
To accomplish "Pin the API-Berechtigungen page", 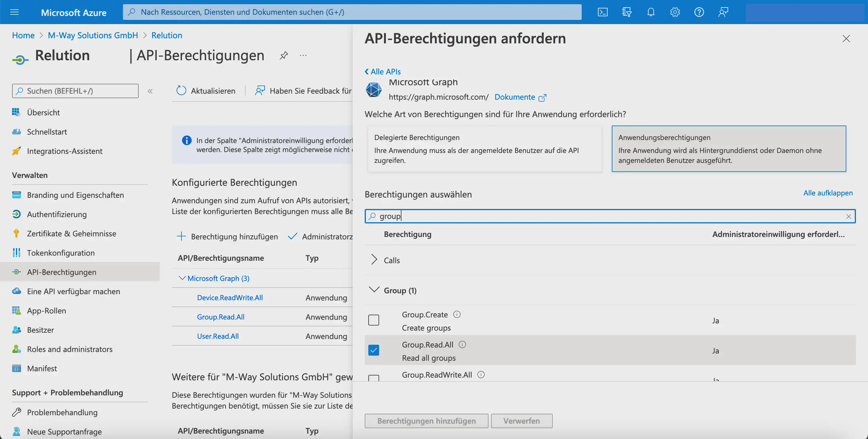I will point(284,55).
